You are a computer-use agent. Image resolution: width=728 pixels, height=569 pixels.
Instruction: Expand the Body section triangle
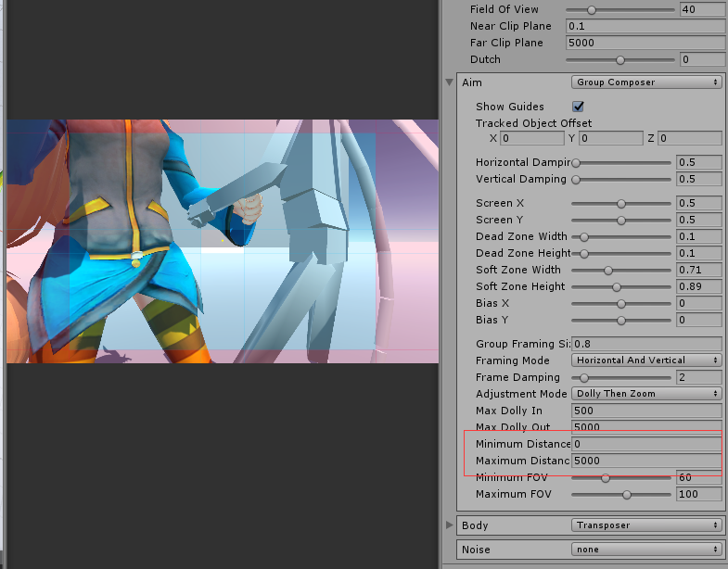tap(450, 525)
